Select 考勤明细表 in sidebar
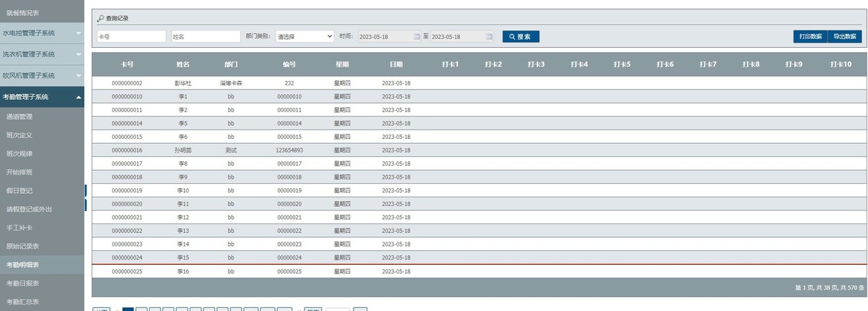The height and width of the screenshot is (311, 868). tap(42, 265)
